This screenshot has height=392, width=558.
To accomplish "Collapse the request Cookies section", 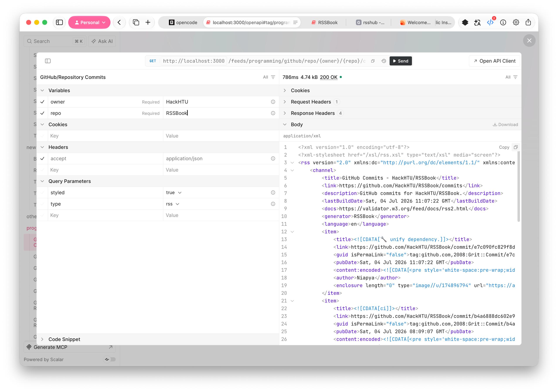I will click(x=42, y=124).
